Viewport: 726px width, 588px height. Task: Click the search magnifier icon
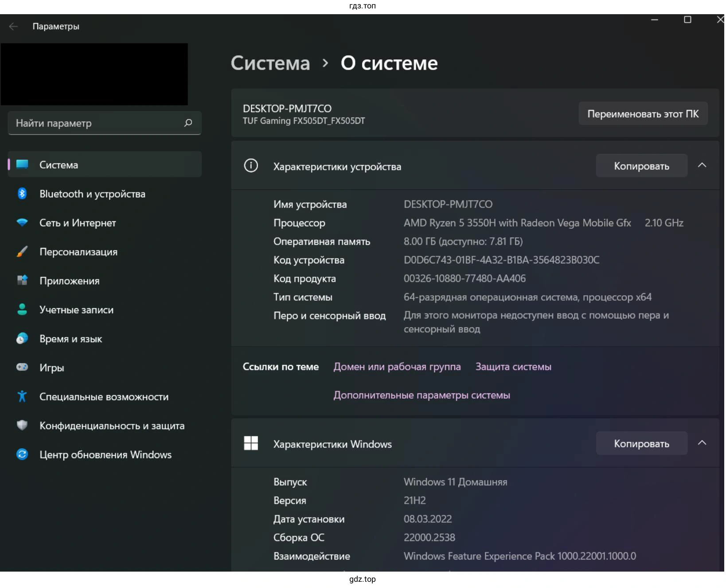click(x=188, y=123)
